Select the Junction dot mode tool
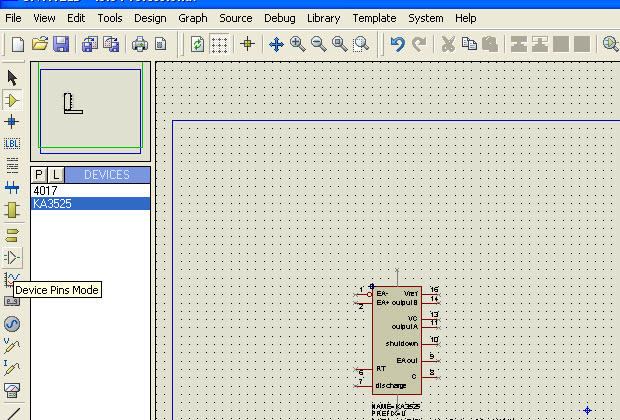 [13, 121]
